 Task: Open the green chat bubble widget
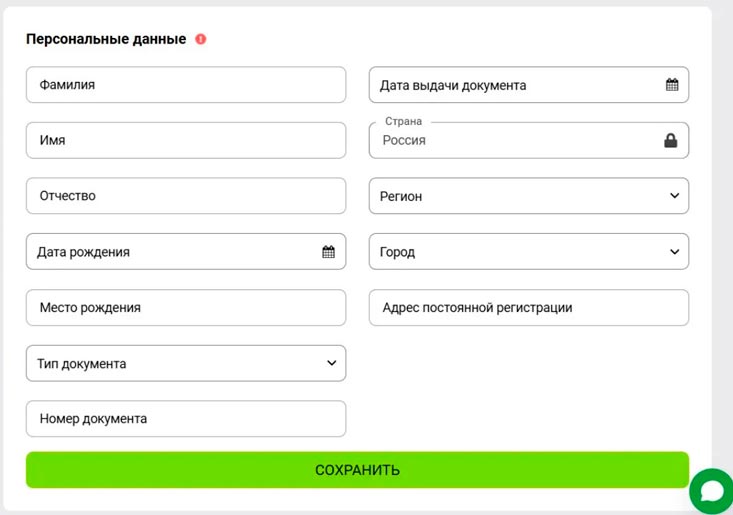coord(711,490)
